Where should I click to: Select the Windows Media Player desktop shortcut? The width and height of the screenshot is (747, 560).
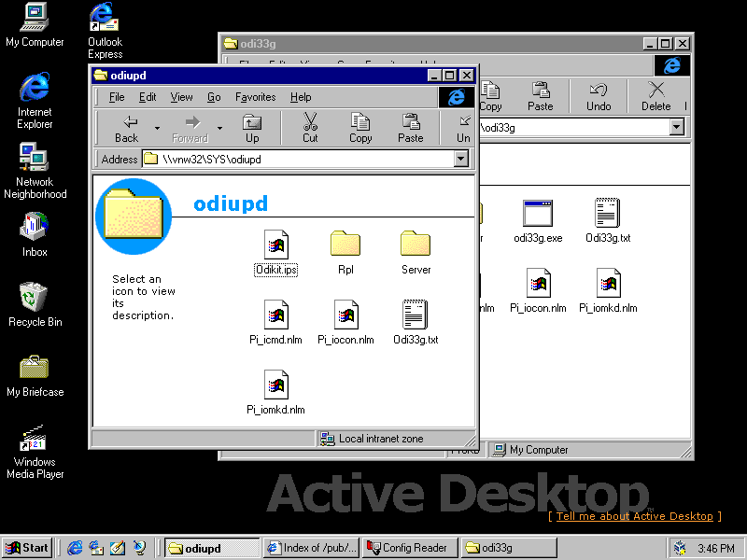(35, 451)
